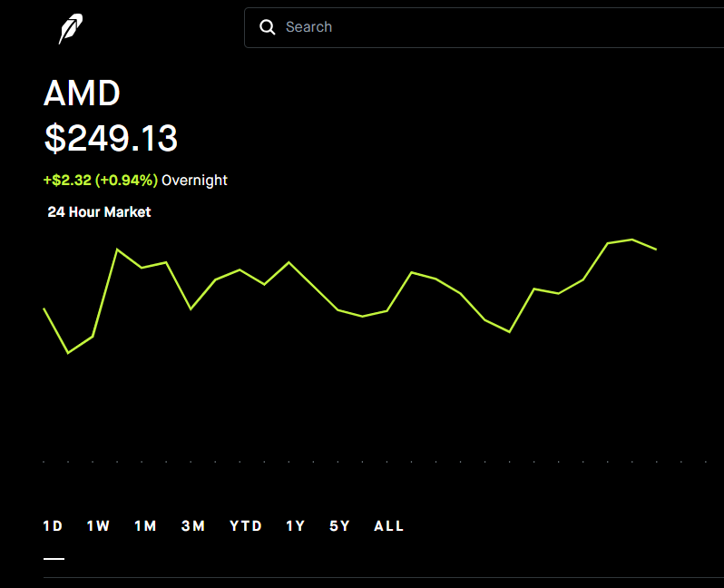Click the 24 Hour Market label
Viewport: 724px width, 588px height.
(99, 212)
